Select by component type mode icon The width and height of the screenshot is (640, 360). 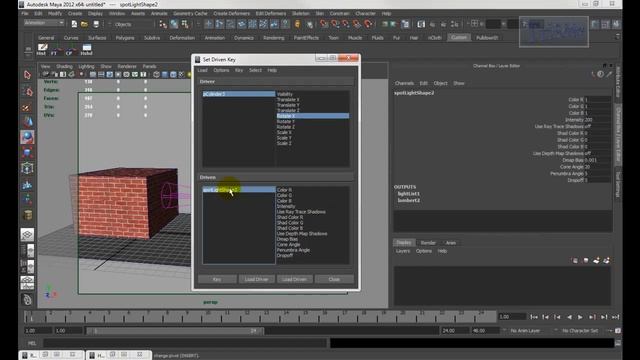click(x=185, y=24)
